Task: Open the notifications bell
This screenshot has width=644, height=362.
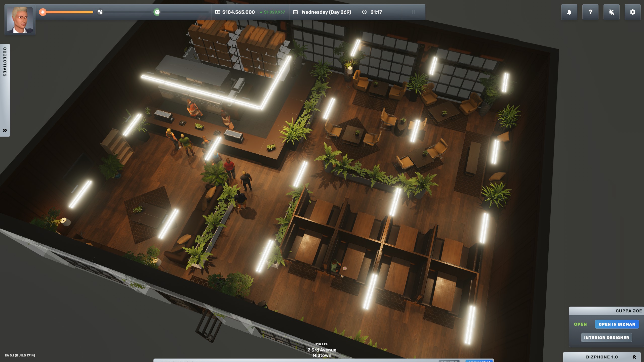Action: coord(569,12)
